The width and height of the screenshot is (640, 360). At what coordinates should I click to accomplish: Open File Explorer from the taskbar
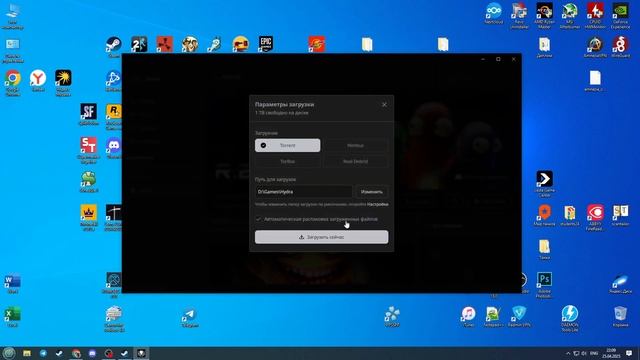(x=27, y=353)
